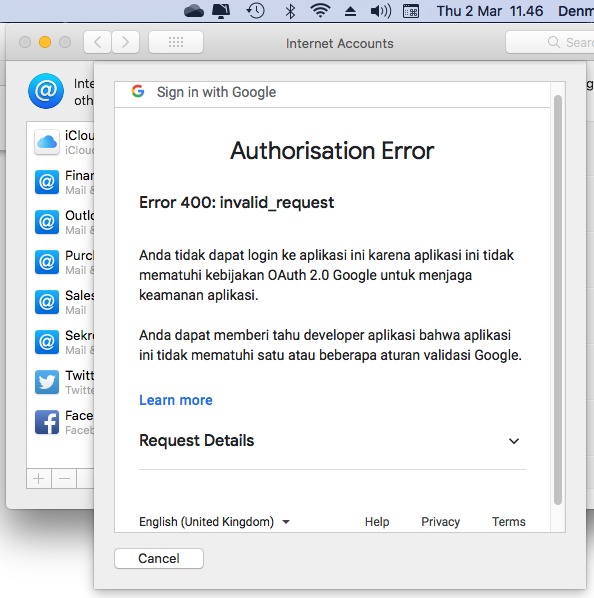Viewport: 594px width, 598px height.
Task: Click the sign-in dialog vertical scrollbar
Action: pyautogui.click(x=558, y=300)
